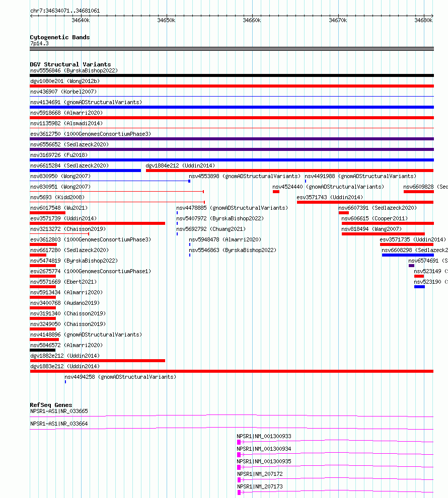Viewport: 448px width, 498px height.
Task: Click esv3612750 1000GenomesConsortiumPhase3 label
Action: pos(91,134)
